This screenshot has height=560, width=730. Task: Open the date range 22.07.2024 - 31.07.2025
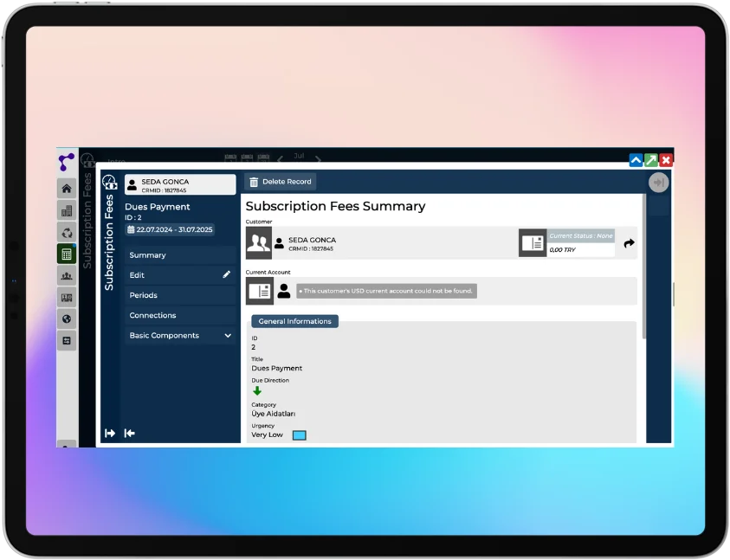point(170,230)
